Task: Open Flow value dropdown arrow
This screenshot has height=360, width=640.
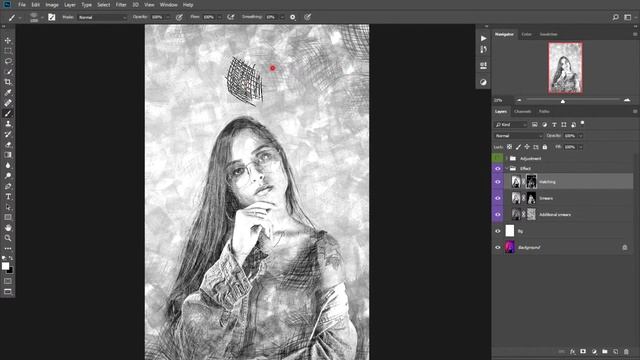Action: pyautogui.click(x=219, y=17)
